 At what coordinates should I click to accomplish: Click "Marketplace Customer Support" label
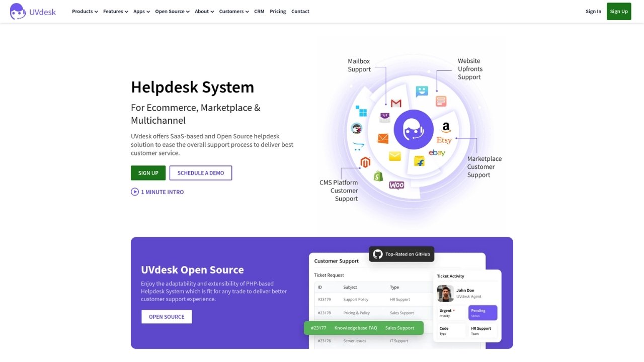click(485, 167)
